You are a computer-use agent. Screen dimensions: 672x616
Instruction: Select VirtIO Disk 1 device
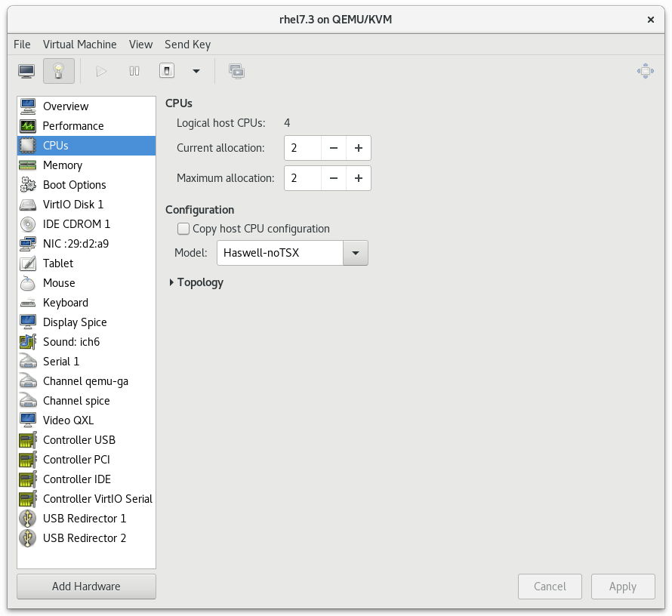72,205
